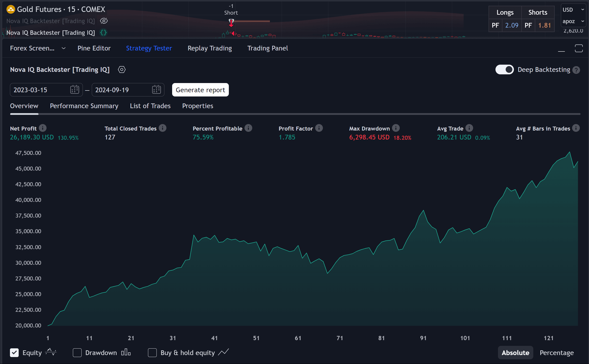Show Deep Backtesting help question icon
The height and width of the screenshot is (364, 589).
pos(576,70)
